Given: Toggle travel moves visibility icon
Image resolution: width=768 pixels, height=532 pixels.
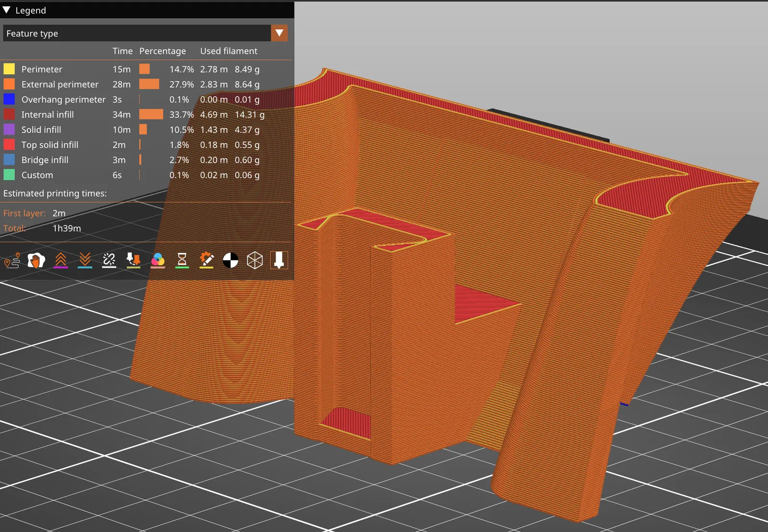Looking at the screenshot, I should [12, 260].
